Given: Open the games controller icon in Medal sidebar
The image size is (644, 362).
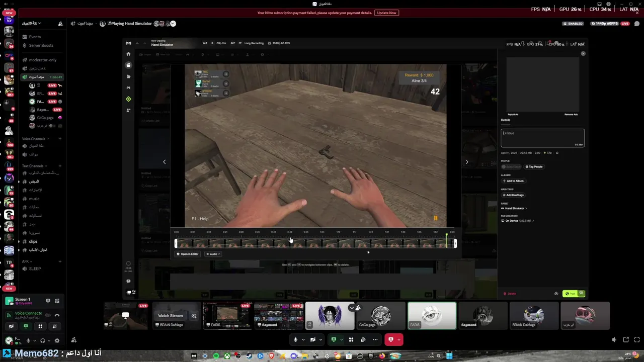Looking at the screenshot, I should 128,87.
